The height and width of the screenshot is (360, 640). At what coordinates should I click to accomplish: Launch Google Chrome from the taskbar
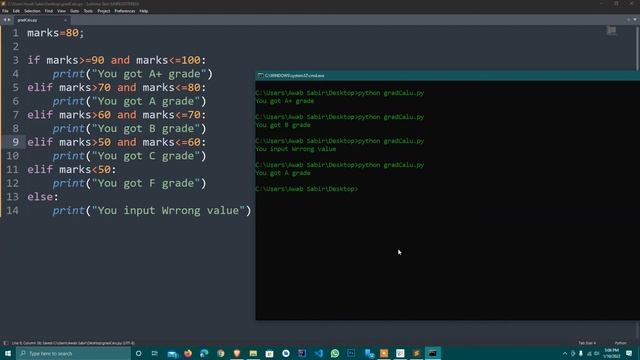pos(221,353)
